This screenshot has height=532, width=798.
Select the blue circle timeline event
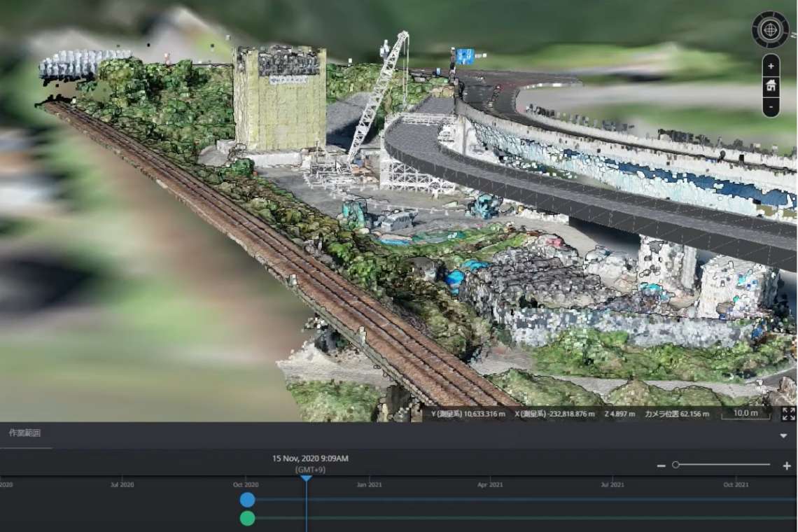(247, 499)
